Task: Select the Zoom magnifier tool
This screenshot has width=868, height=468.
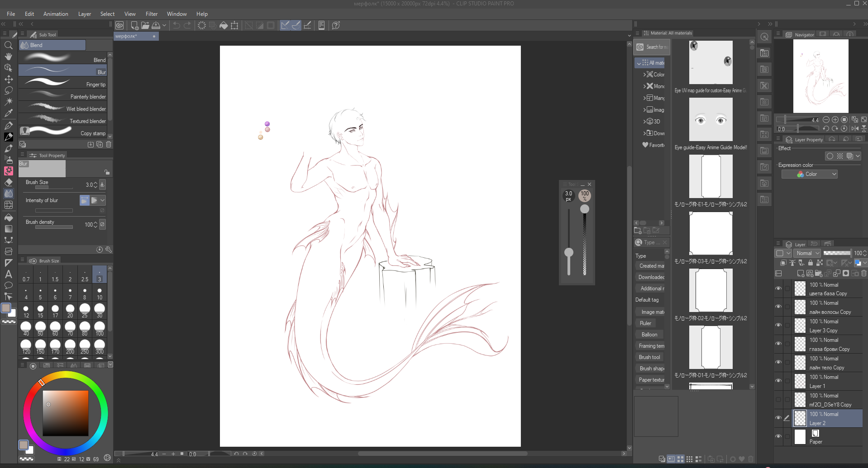Action: coord(8,45)
